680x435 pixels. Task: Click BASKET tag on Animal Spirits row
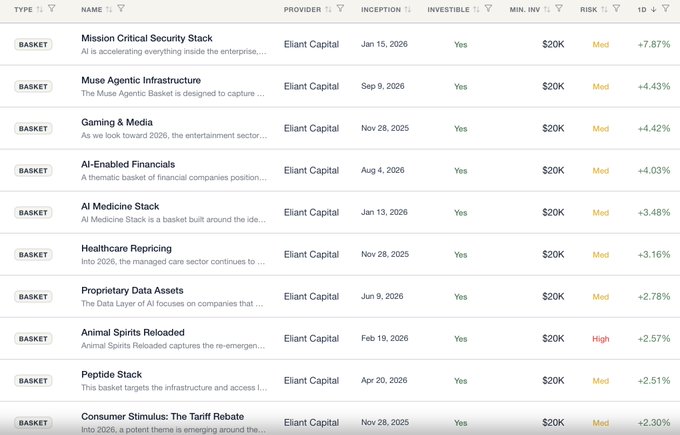(x=33, y=339)
